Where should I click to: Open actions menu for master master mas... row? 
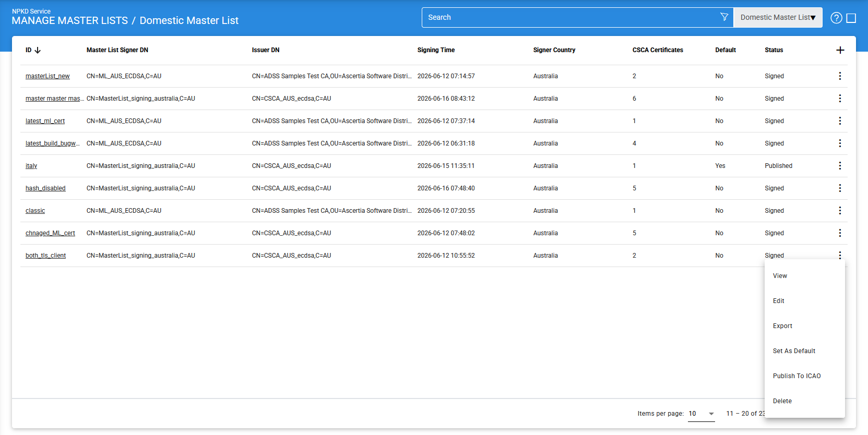(x=840, y=99)
